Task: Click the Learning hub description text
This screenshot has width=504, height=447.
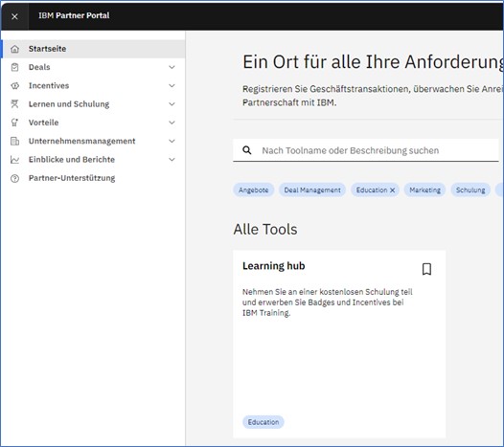Action: pos(327,302)
